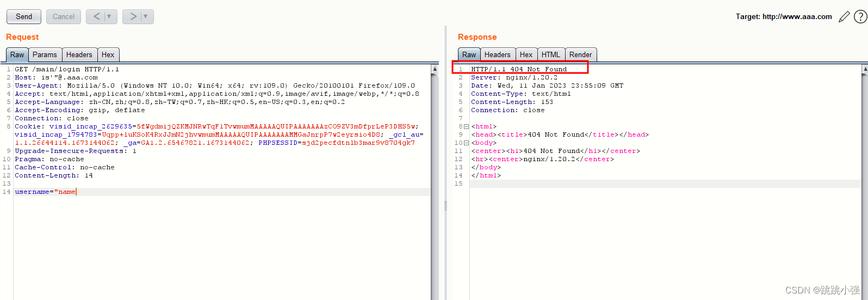Image resolution: width=868 pixels, height=300 pixels.
Task: Collapse the <body> fold marker
Action: pyautogui.click(x=466, y=143)
